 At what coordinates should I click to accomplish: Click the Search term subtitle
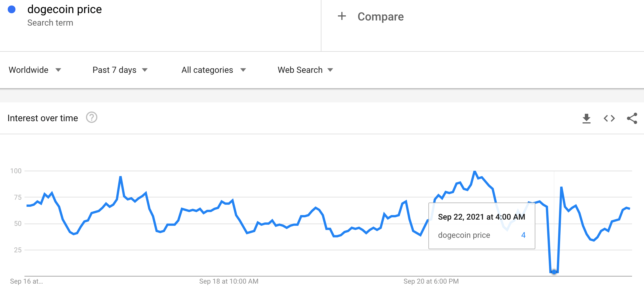click(50, 23)
